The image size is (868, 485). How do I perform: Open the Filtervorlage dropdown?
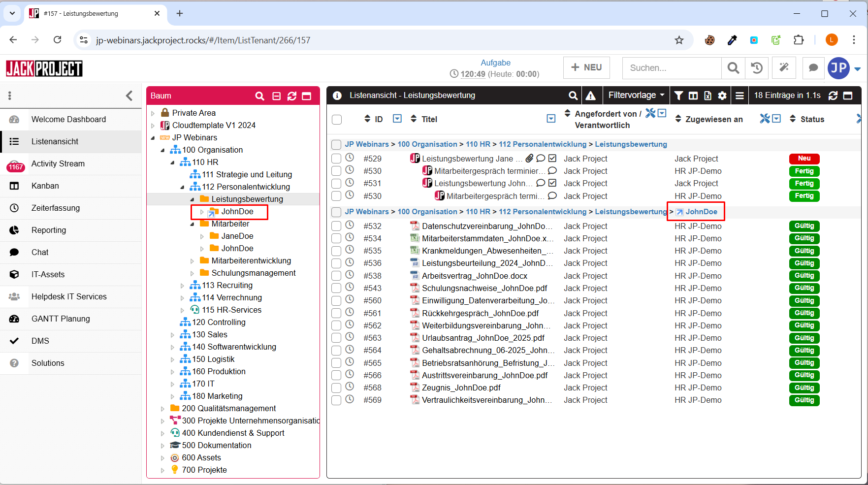click(x=636, y=95)
